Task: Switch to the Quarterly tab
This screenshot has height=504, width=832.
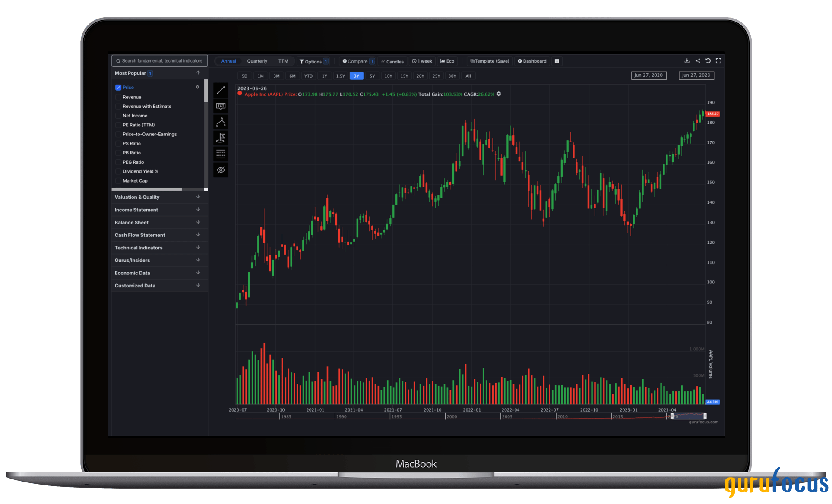Action: pos(257,61)
